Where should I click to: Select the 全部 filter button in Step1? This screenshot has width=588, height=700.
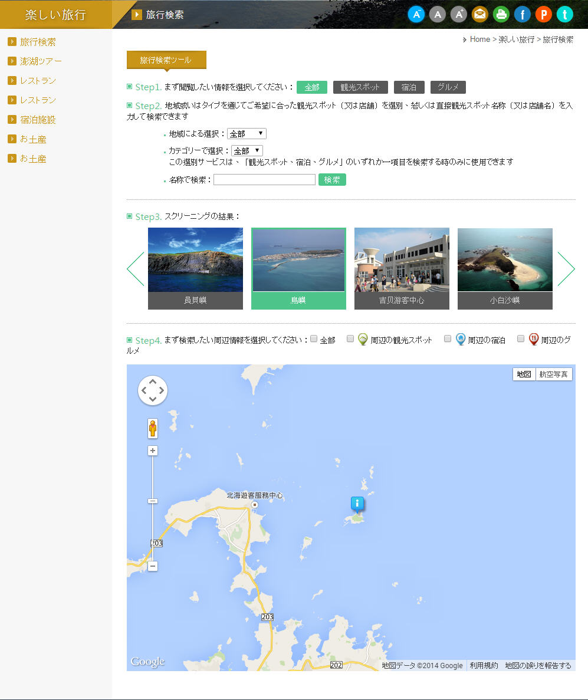[312, 87]
